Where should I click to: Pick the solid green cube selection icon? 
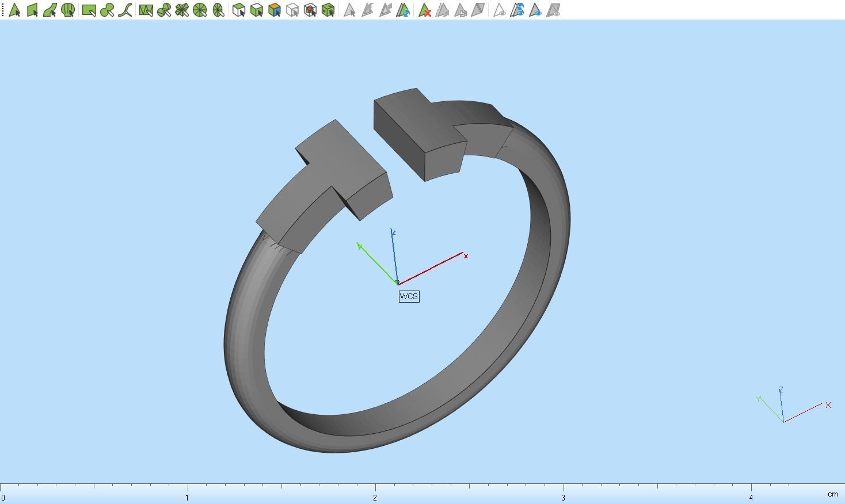pyautogui.click(x=328, y=10)
